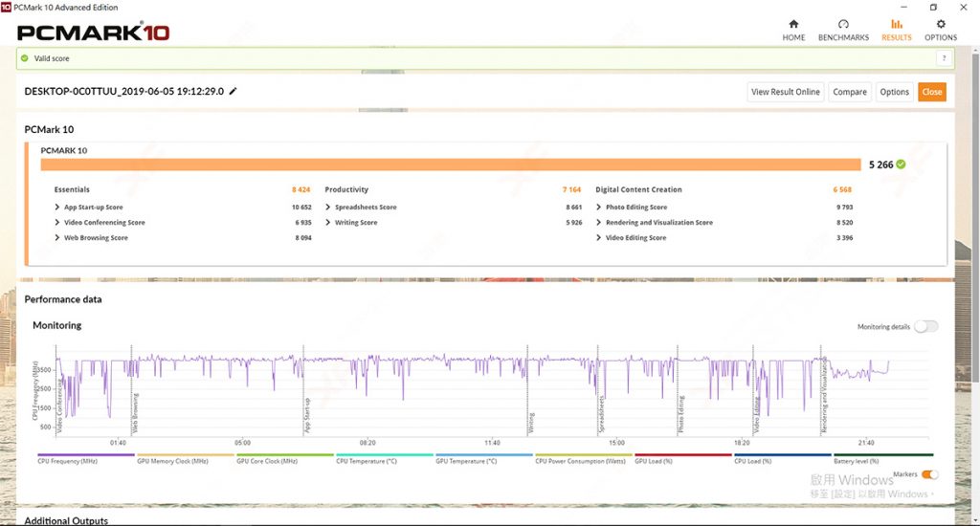Image resolution: width=980 pixels, height=526 pixels.
Task: Click the PCMark 10 title bar app icon
Action: click(6, 7)
